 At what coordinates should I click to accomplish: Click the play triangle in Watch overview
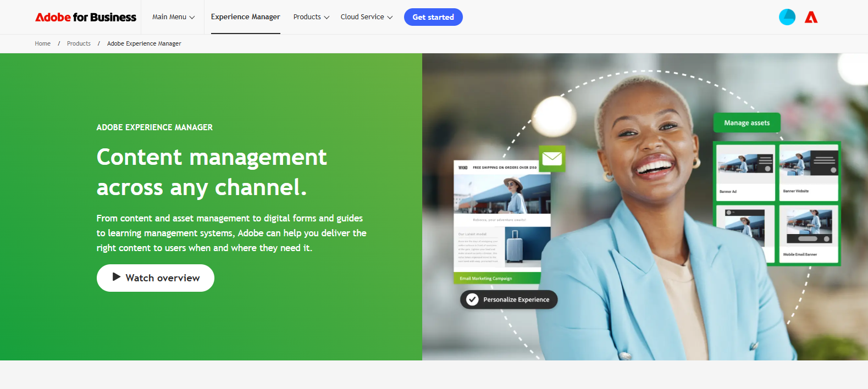(117, 277)
